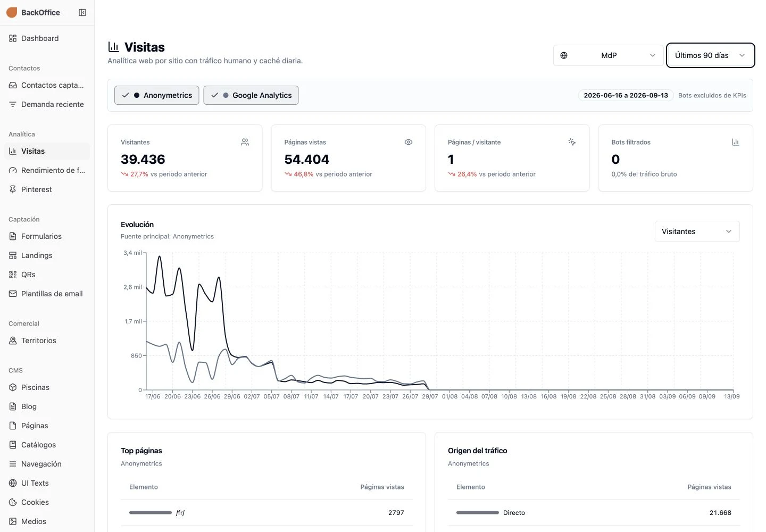Click the chart icon on Bots filtrados card
Viewport: 766px width, 532px height.
[735, 142]
